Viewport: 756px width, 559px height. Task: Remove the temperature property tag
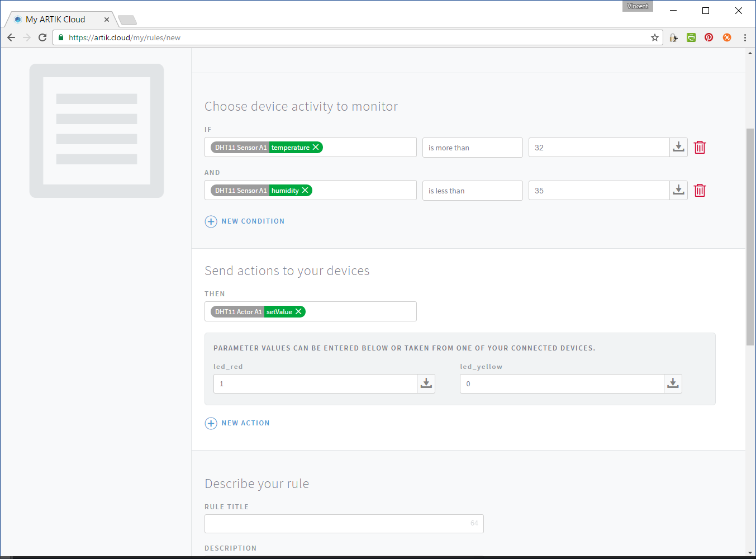[x=316, y=147]
